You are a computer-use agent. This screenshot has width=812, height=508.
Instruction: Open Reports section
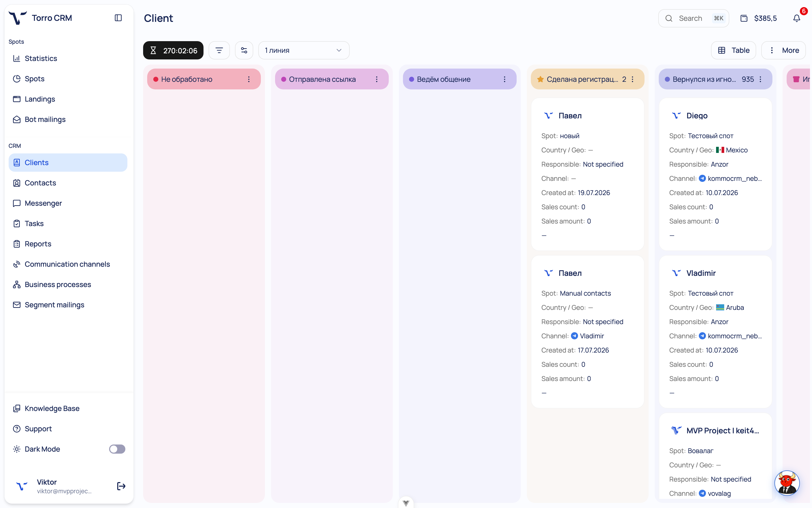click(68, 244)
